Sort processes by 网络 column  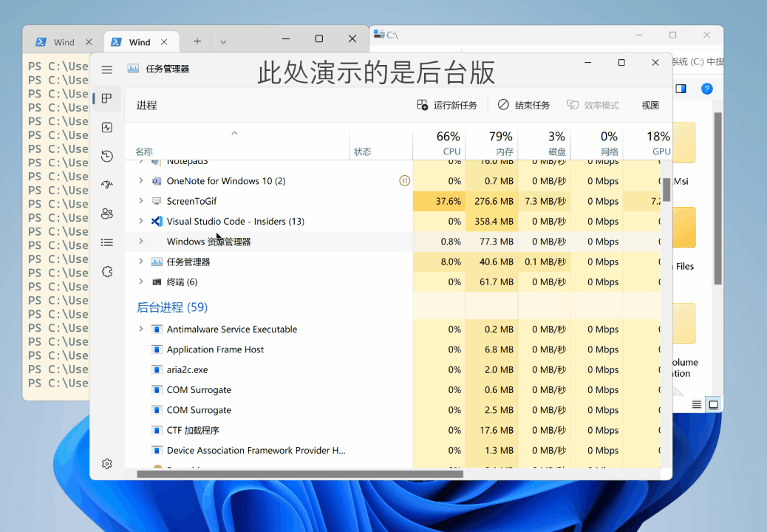coord(596,143)
